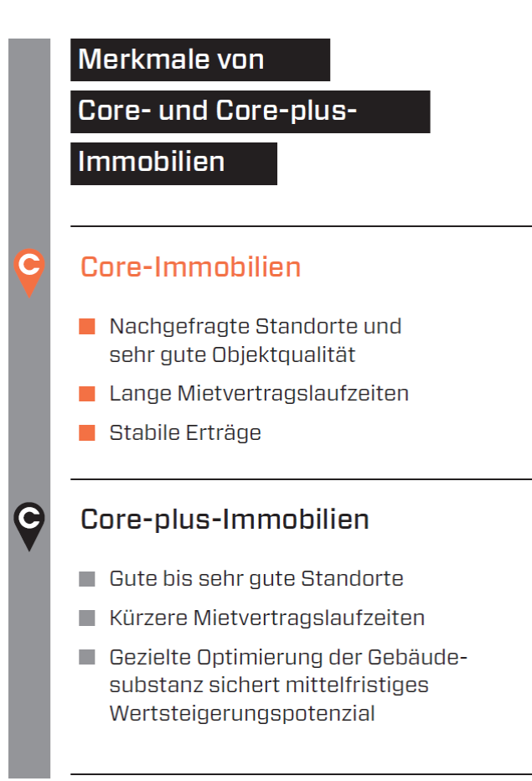532x781 pixels.
Task: Click the 'Stabile Erträge' text
Action: point(185,433)
